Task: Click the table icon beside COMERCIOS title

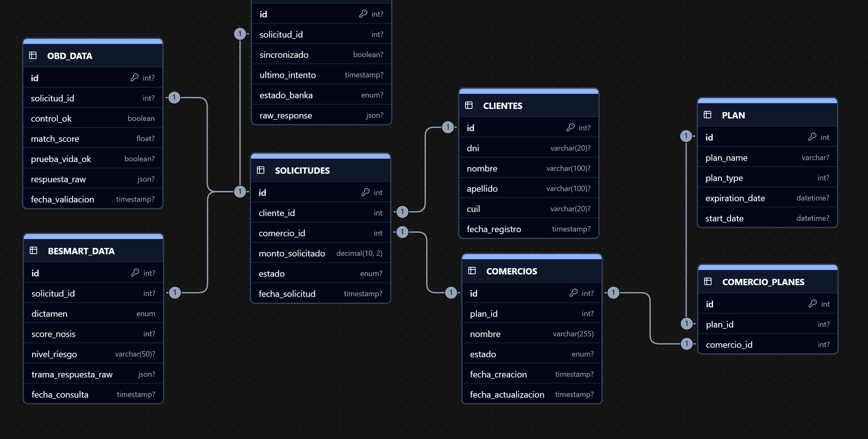Action: (x=472, y=271)
